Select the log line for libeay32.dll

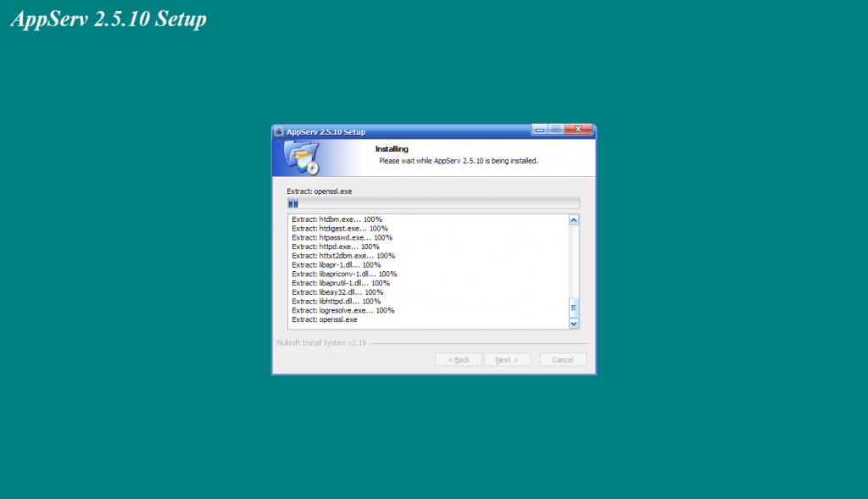point(337,292)
